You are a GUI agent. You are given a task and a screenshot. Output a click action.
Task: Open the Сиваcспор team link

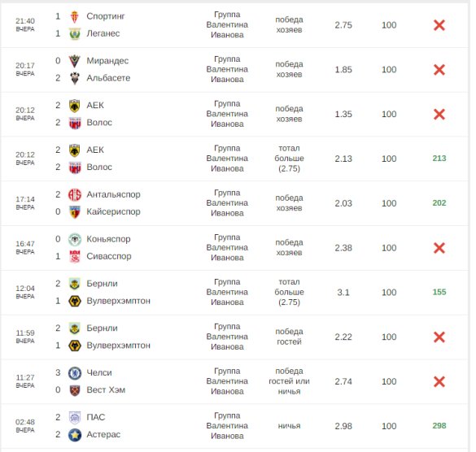point(109,256)
